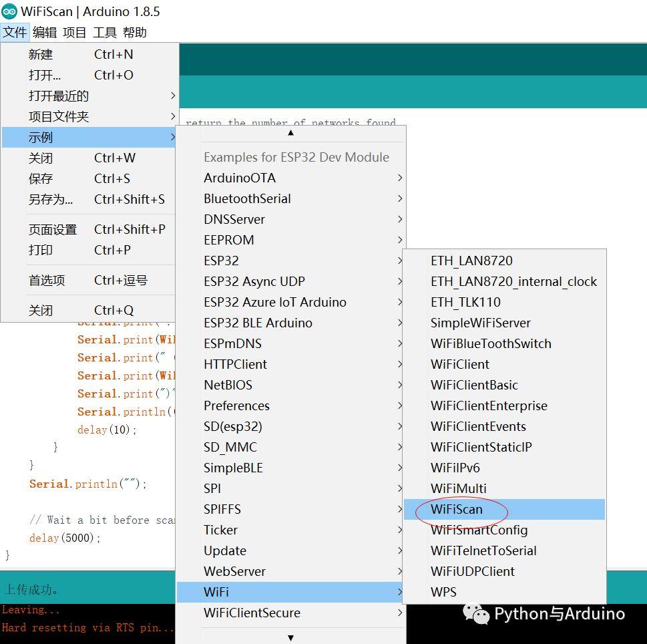Expand the NetBIOS examples
This screenshot has height=644, width=647.
[290, 385]
